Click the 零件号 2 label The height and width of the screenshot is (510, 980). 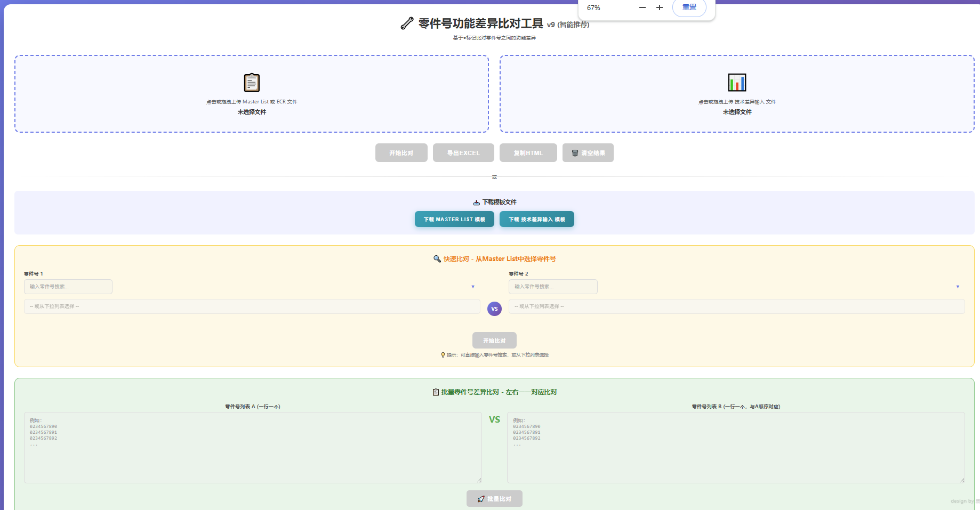(518, 274)
